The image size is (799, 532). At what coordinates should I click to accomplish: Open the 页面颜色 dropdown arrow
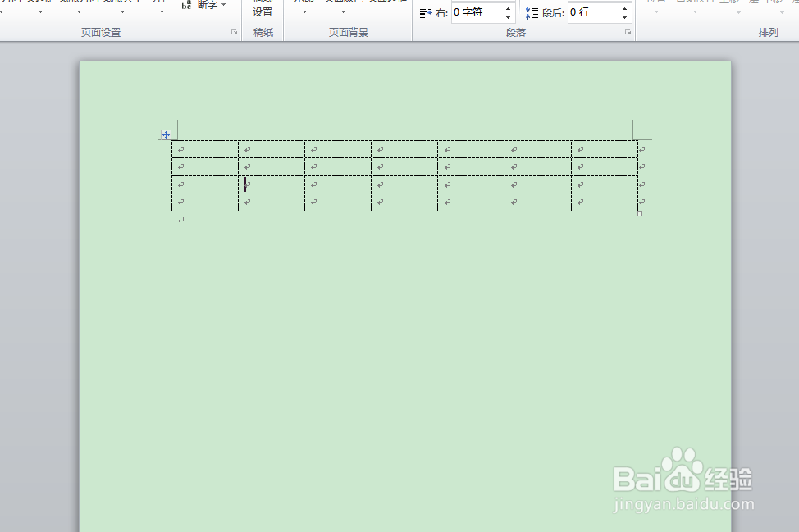point(343,12)
